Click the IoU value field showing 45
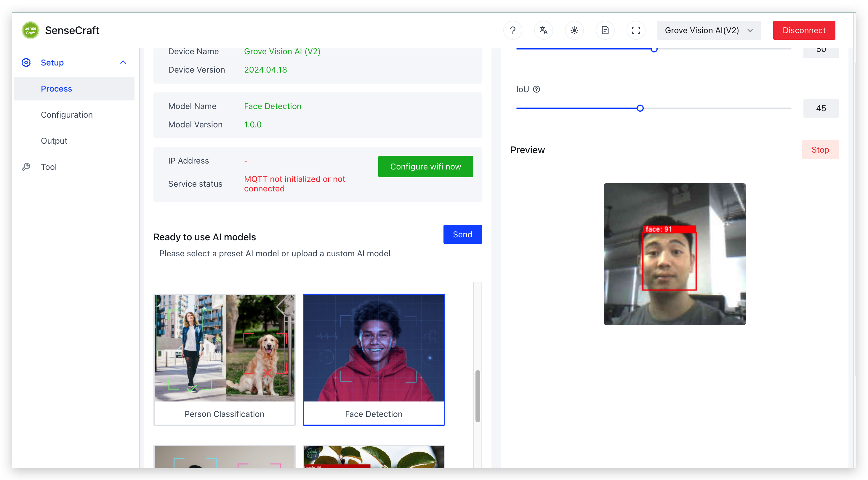 pos(821,108)
